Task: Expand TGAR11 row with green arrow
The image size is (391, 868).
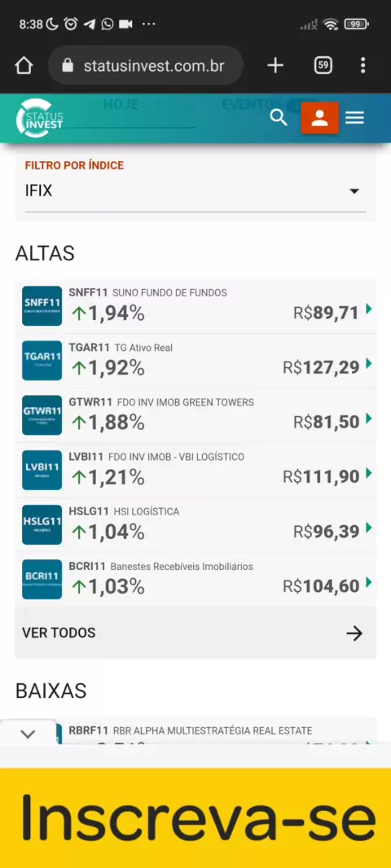Action: coord(369,363)
